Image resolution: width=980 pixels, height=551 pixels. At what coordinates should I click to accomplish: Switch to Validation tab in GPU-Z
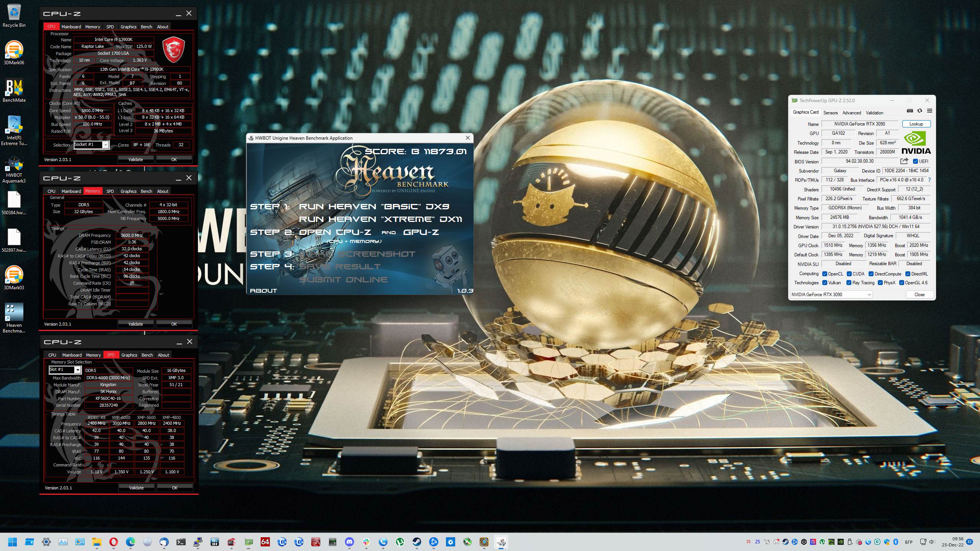coord(874,112)
